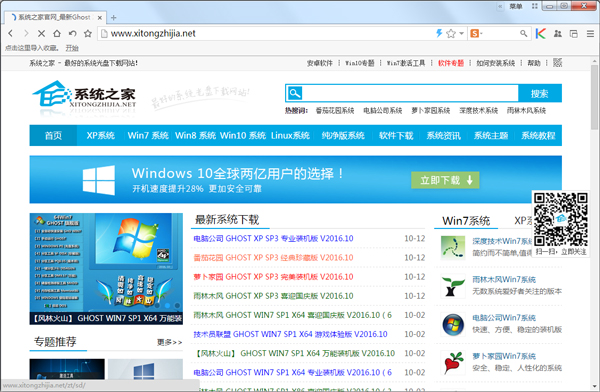Restore the last closed page
The image size is (600, 392).
tap(72, 34)
